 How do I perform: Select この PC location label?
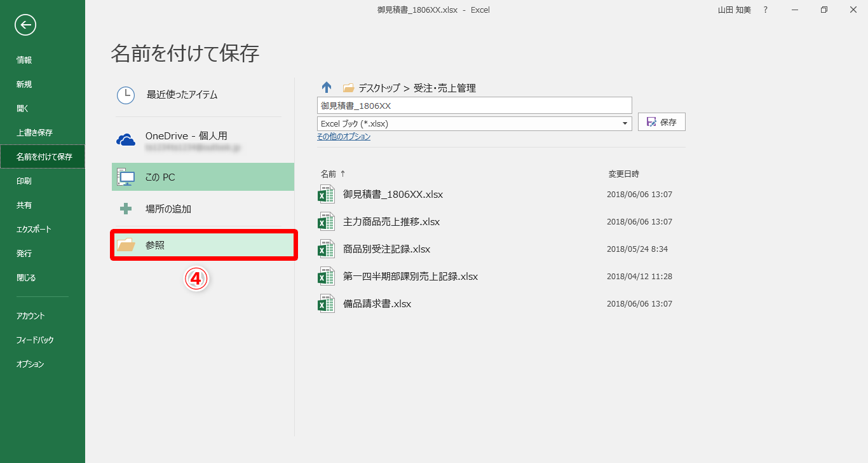click(160, 177)
